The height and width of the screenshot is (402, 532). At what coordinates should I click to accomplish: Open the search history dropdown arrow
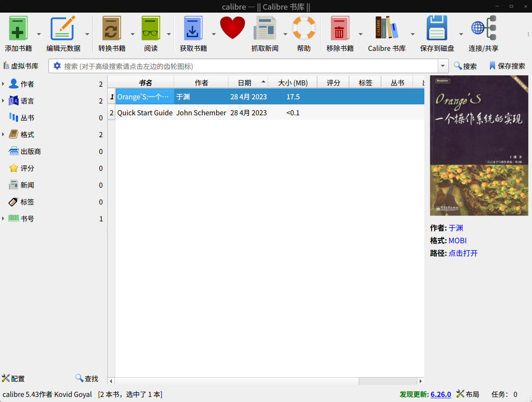pos(442,66)
